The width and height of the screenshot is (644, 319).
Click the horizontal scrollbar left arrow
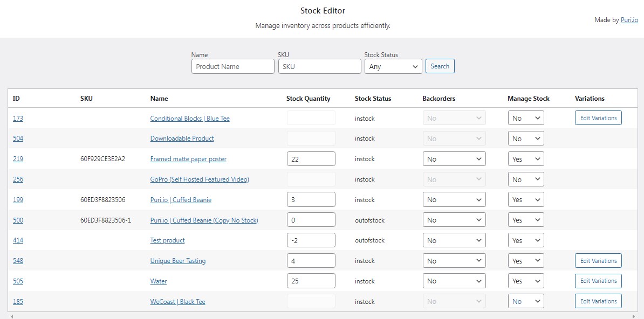coord(11,316)
